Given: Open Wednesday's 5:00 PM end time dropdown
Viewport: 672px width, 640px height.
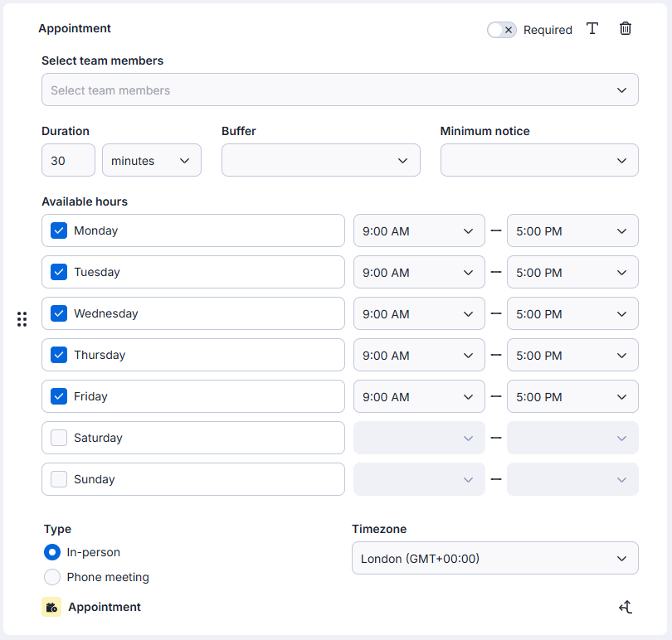Looking at the screenshot, I should point(572,314).
